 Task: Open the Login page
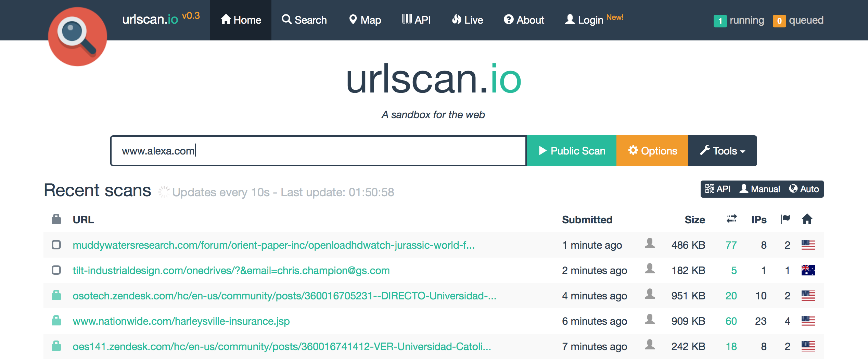(x=594, y=20)
